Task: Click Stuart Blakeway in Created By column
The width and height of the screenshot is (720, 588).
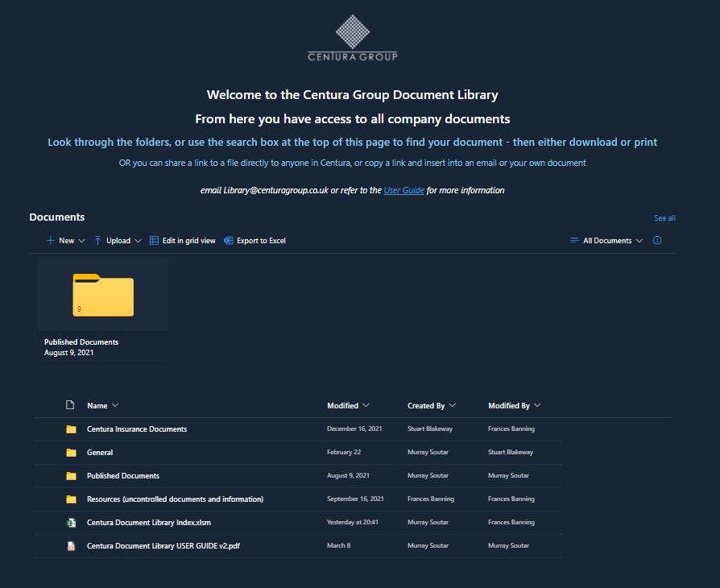Action: coord(430,429)
